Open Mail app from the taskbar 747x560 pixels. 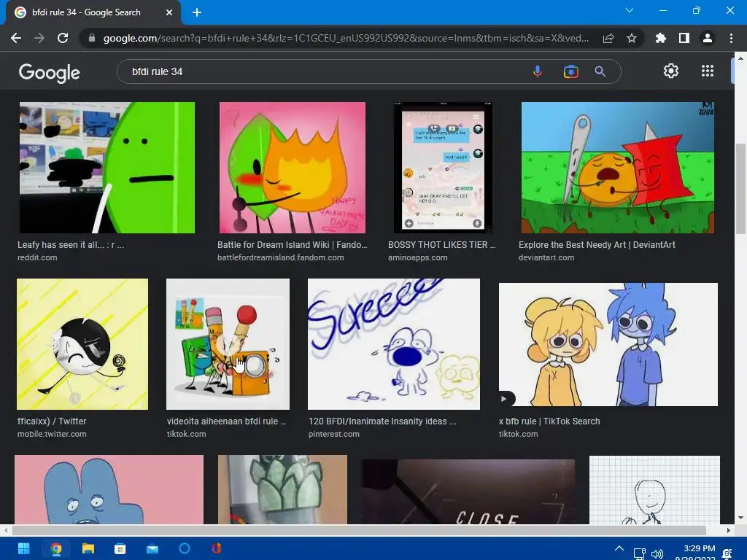152,549
